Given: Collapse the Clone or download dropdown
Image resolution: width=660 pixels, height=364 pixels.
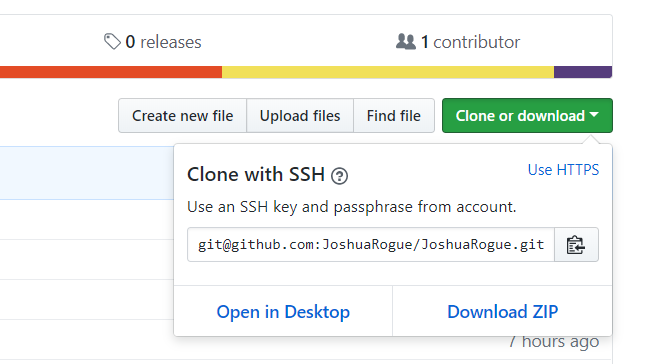Looking at the screenshot, I should (527, 116).
